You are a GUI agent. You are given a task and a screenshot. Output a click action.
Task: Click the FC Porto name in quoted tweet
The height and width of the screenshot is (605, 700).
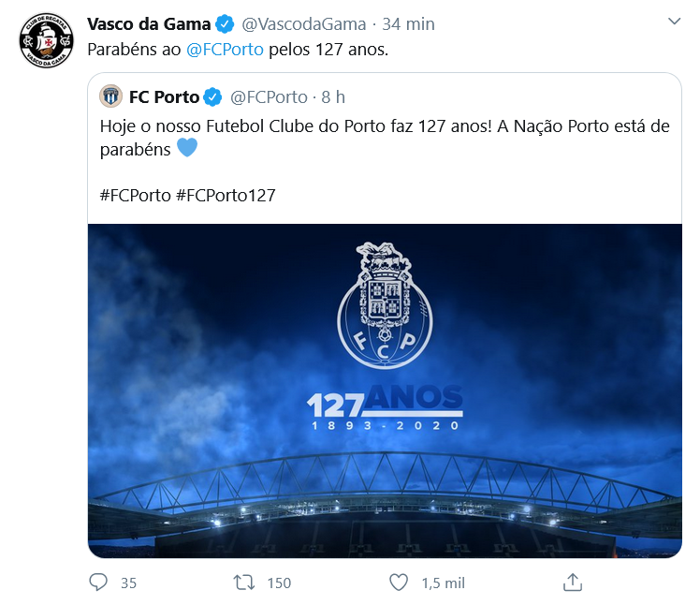(x=164, y=96)
